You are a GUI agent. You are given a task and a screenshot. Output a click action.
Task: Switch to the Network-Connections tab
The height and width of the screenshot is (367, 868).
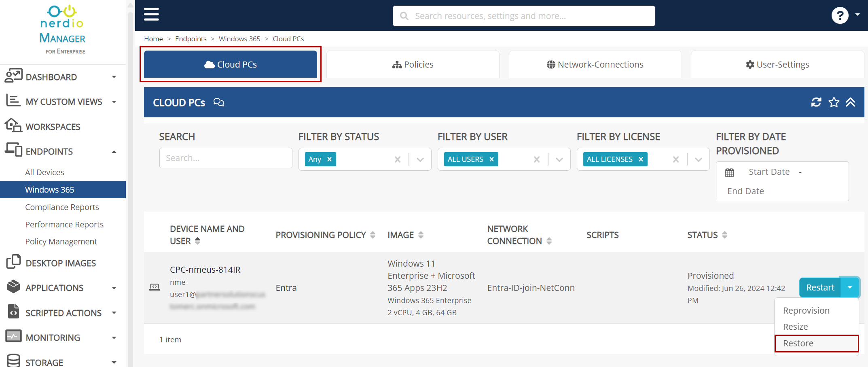[595, 64]
